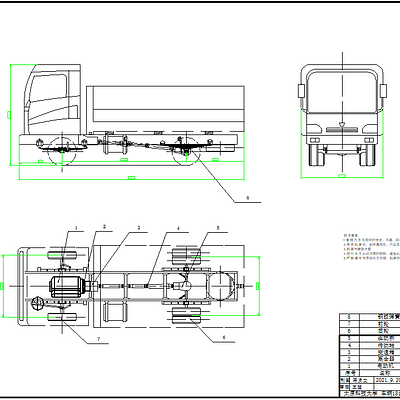Click the left side mirror in the front view
Viewport: 400px width, 400px height.
pos(301,91)
